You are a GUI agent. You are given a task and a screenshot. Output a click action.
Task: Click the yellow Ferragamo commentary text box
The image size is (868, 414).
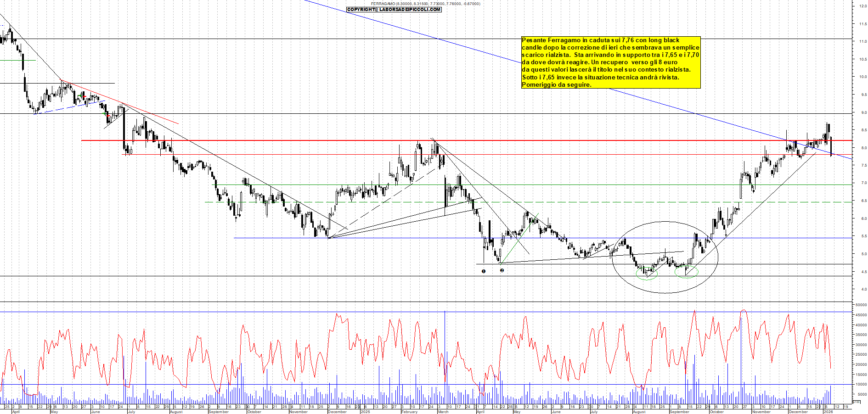pos(610,62)
